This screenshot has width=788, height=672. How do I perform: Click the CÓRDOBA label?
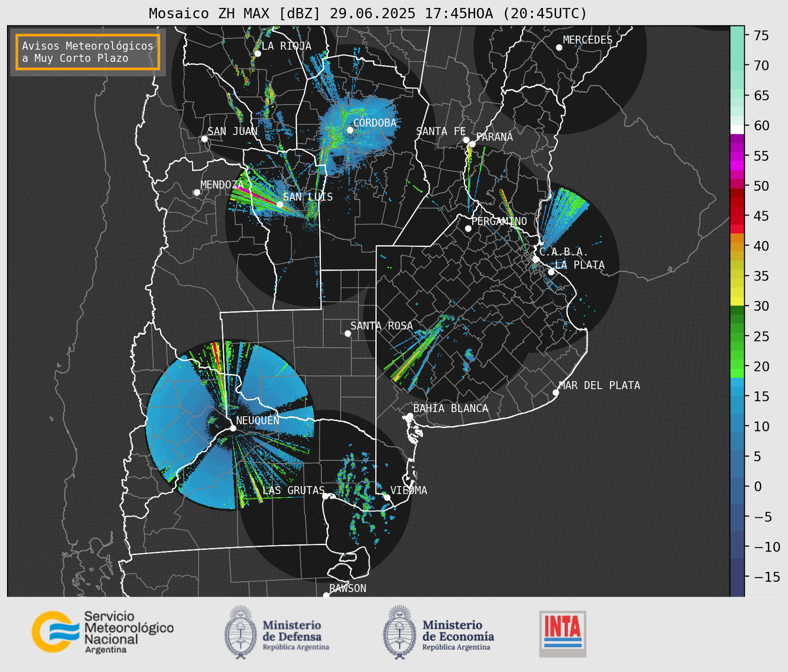coord(375,123)
